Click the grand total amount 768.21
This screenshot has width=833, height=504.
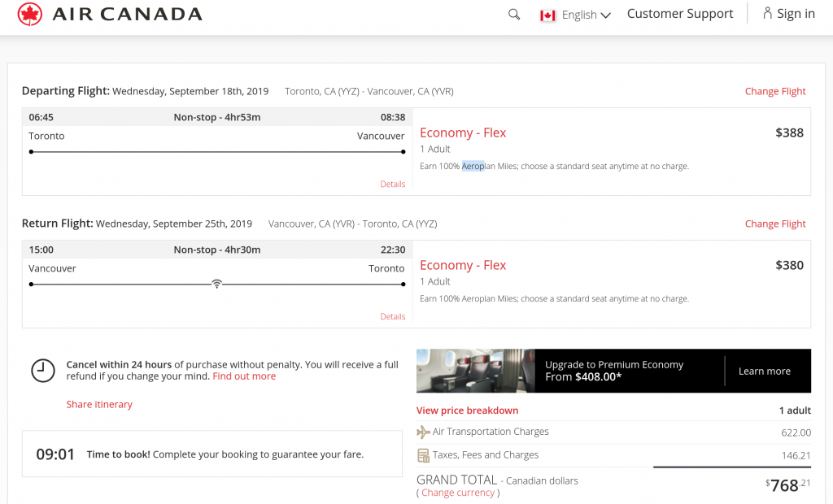pos(787,484)
